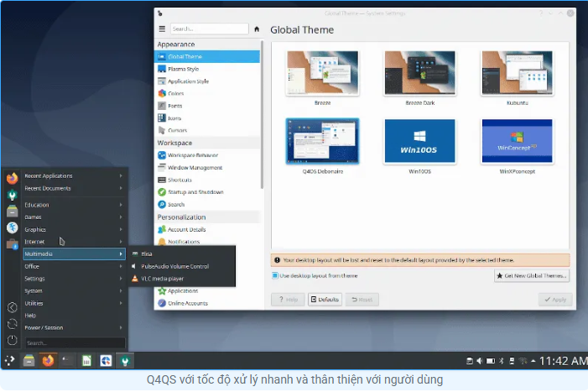Expand Recent Documents submenu
The height and width of the screenshot is (392, 588).
click(74, 188)
